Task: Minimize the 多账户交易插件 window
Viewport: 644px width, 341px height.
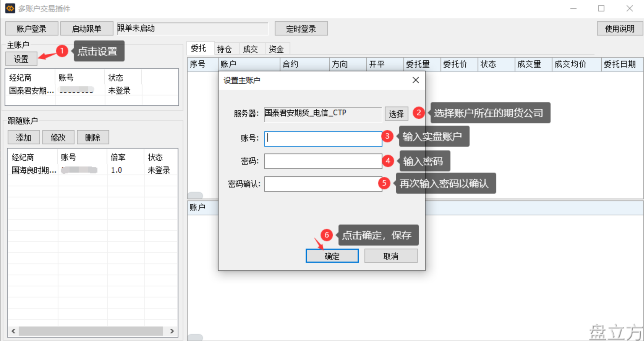Action: (x=574, y=9)
